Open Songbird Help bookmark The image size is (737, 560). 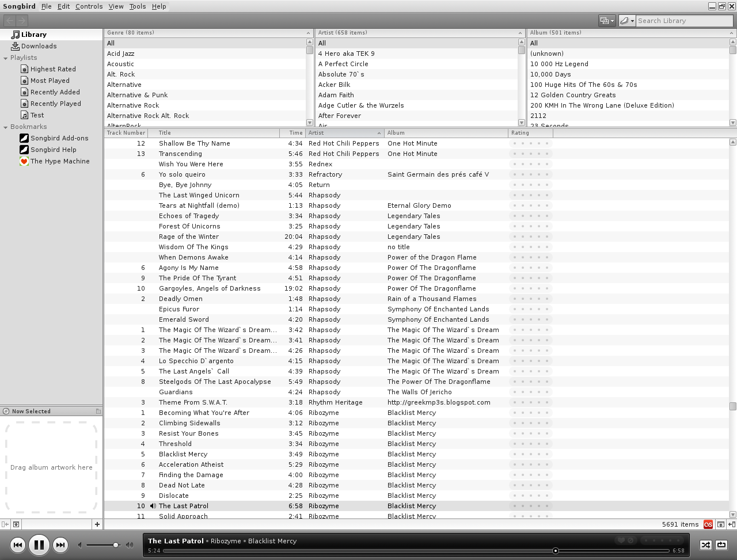coord(53,150)
